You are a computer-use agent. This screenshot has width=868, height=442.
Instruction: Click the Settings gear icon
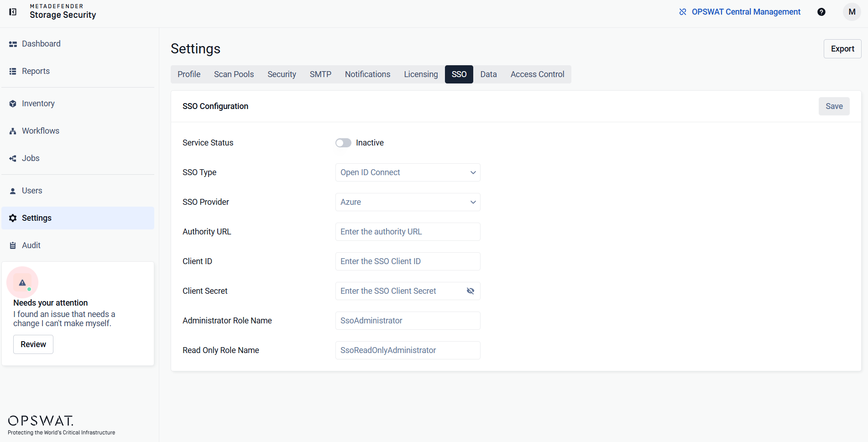click(13, 218)
